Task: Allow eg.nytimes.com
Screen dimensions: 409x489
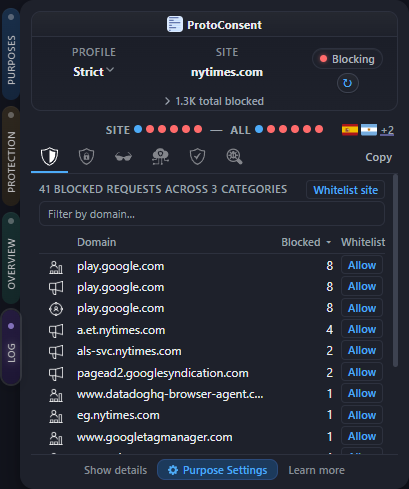Action: (362, 415)
